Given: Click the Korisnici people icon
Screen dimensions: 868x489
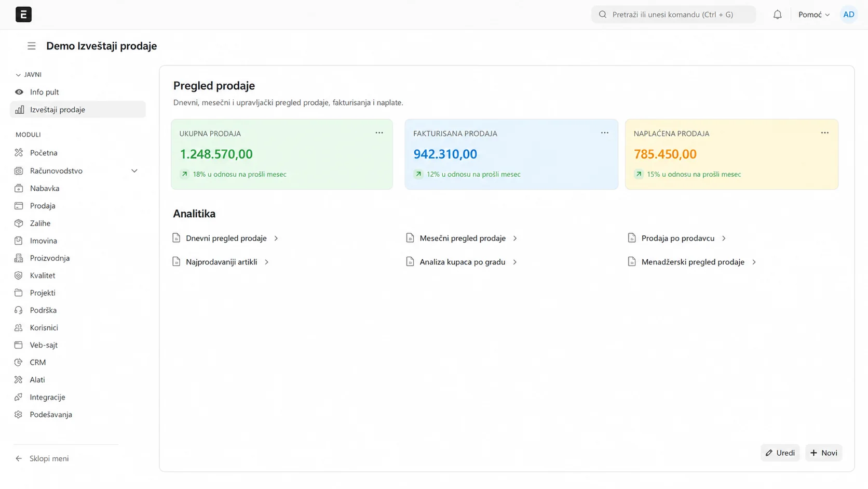Looking at the screenshot, I should coord(19,327).
